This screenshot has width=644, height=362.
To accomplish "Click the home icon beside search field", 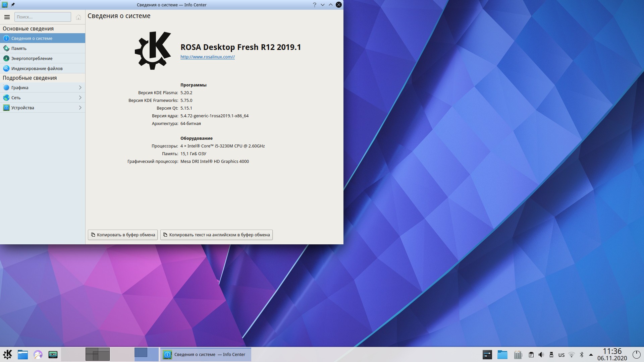I will (x=78, y=17).
